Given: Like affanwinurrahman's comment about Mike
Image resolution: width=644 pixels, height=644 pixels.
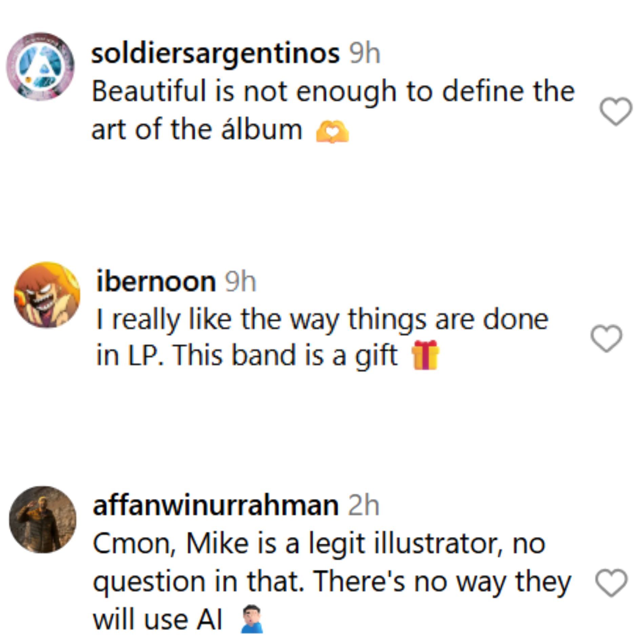Looking at the screenshot, I should click(611, 582).
